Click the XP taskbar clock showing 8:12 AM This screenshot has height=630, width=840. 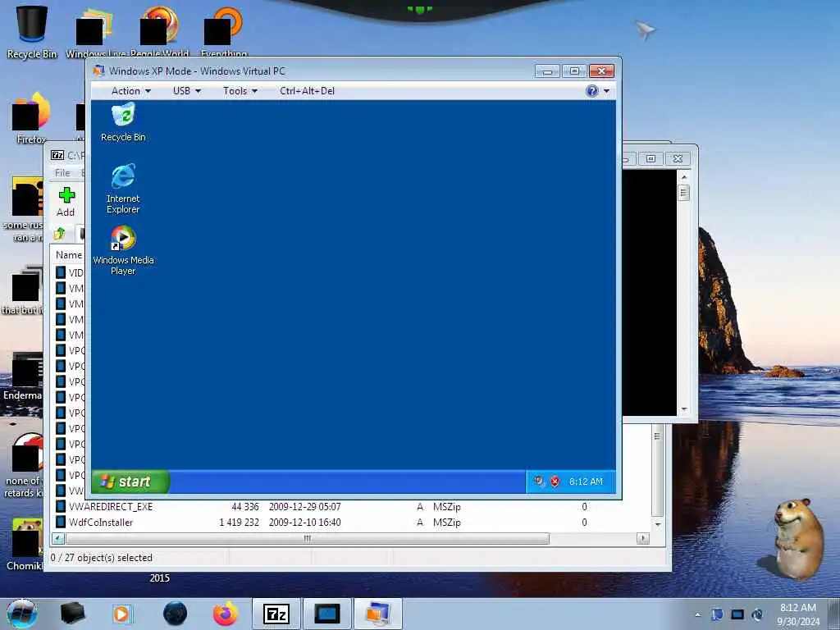pyautogui.click(x=586, y=482)
